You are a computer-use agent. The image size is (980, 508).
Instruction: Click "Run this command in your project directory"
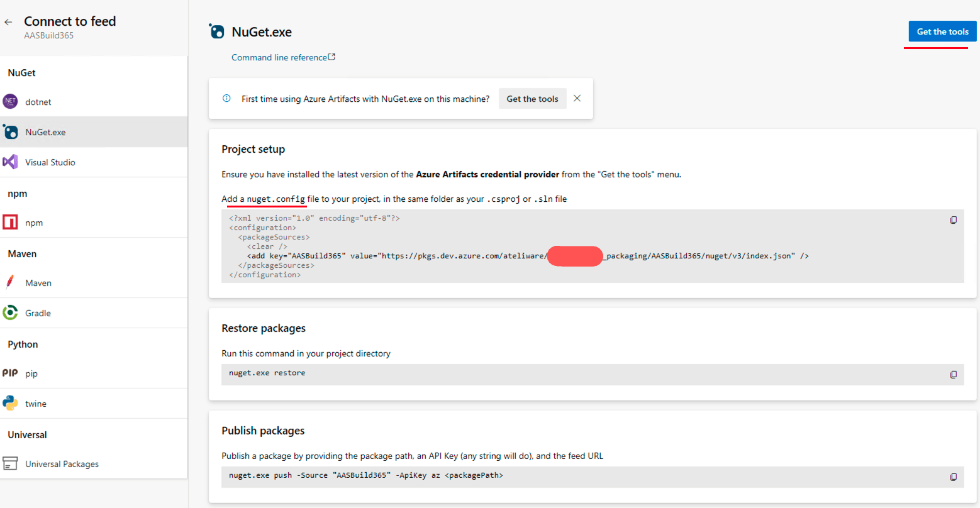pyautogui.click(x=306, y=353)
